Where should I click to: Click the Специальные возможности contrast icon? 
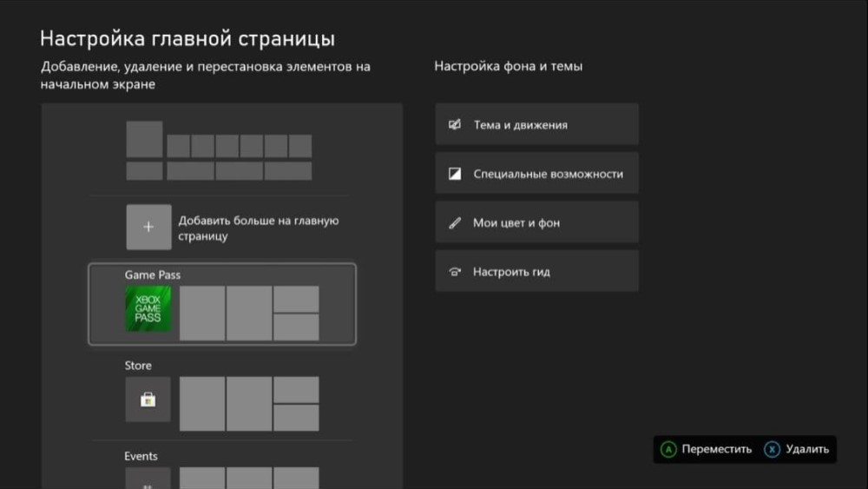click(x=455, y=174)
